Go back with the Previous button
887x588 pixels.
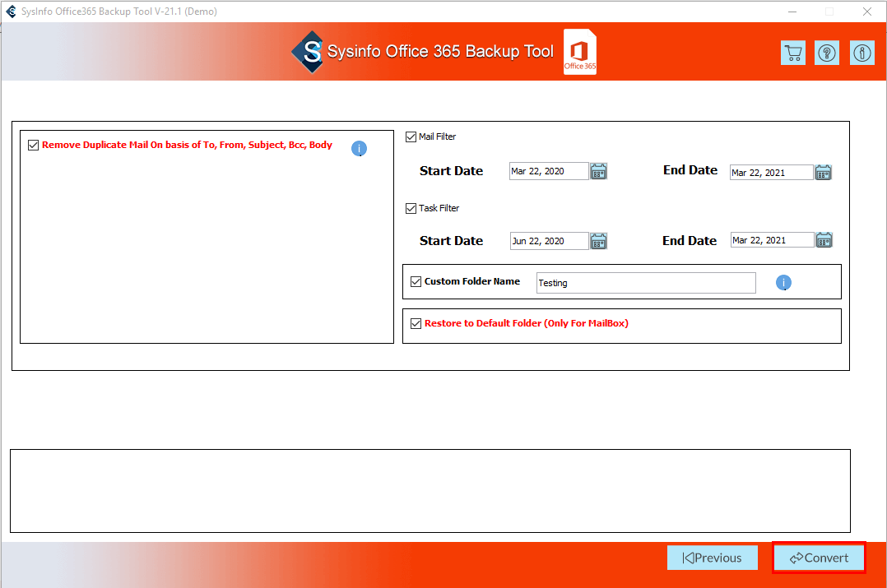tap(712, 558)
